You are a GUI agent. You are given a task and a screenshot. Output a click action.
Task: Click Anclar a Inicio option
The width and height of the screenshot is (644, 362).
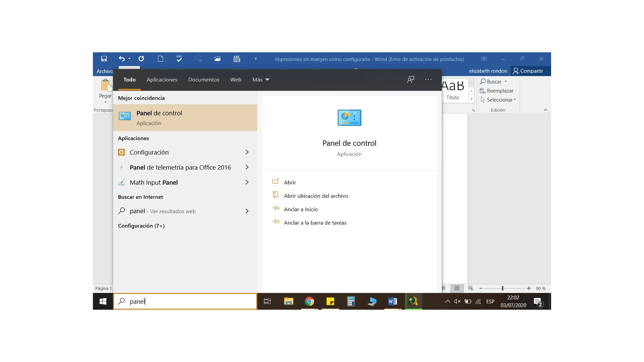point(301,209)
